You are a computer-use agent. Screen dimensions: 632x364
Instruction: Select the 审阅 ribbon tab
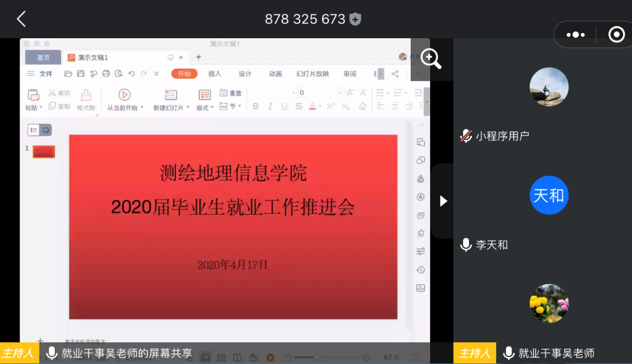[350, 74]
